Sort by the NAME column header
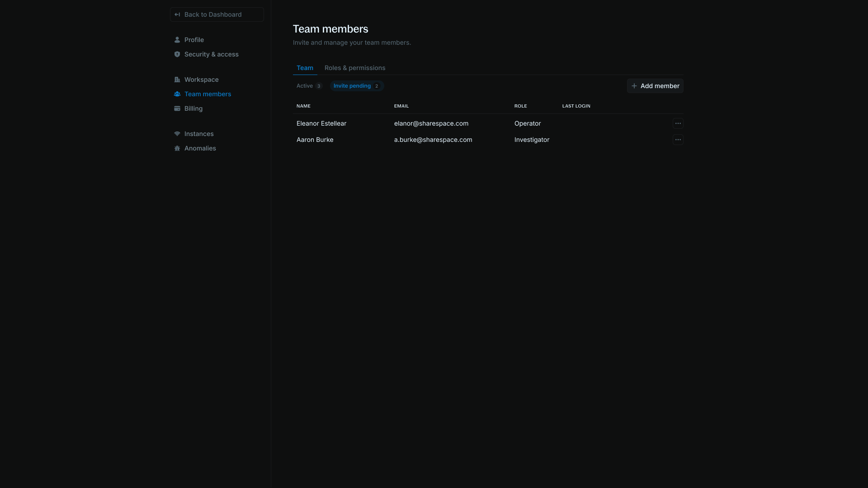The width and height of the screenshot is (868, 488). 303,106
